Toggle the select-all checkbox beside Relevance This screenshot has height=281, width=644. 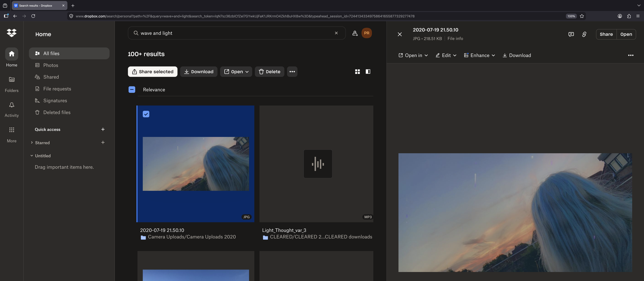(132, 90)
